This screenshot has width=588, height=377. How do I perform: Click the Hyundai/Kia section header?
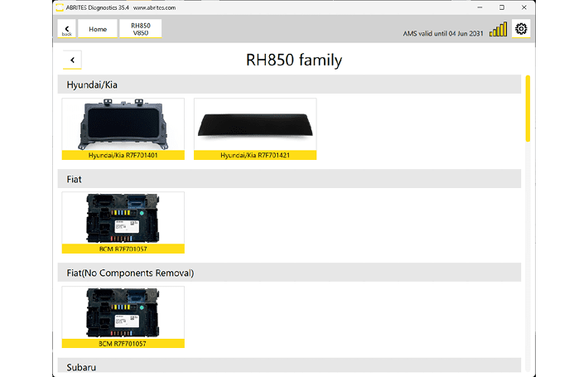(x=289, y=85)
